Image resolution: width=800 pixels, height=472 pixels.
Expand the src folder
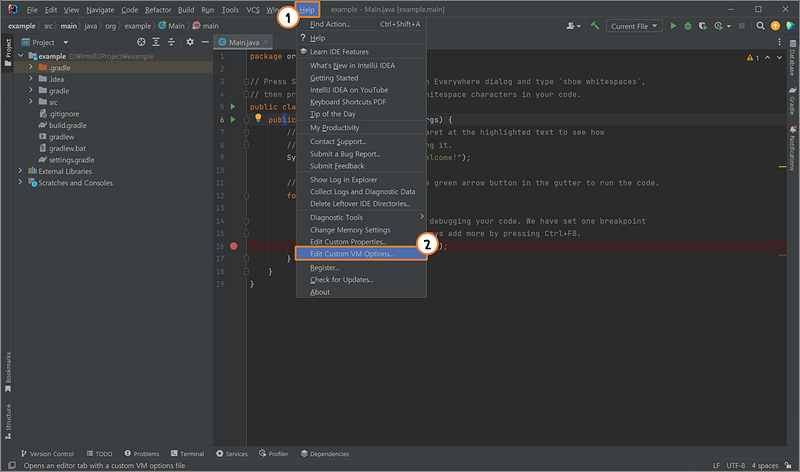[31, 102]
